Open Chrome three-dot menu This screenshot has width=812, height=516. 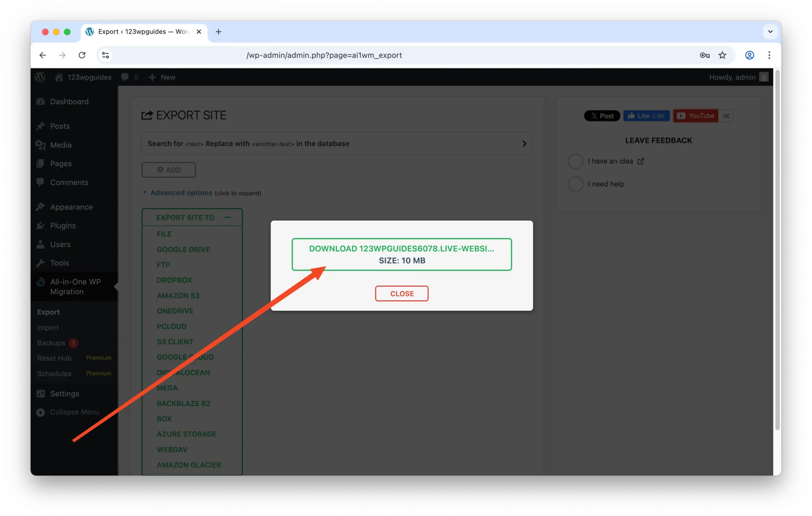pyautogui.click(x=769, y=55)
